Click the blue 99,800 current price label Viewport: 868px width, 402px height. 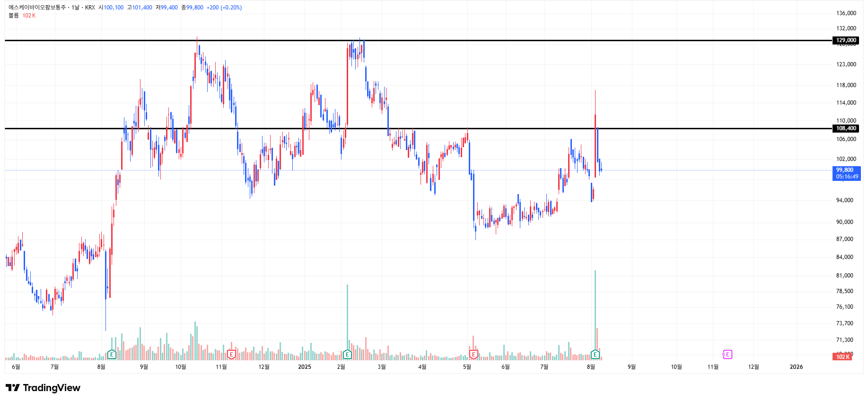coord(846,173)
